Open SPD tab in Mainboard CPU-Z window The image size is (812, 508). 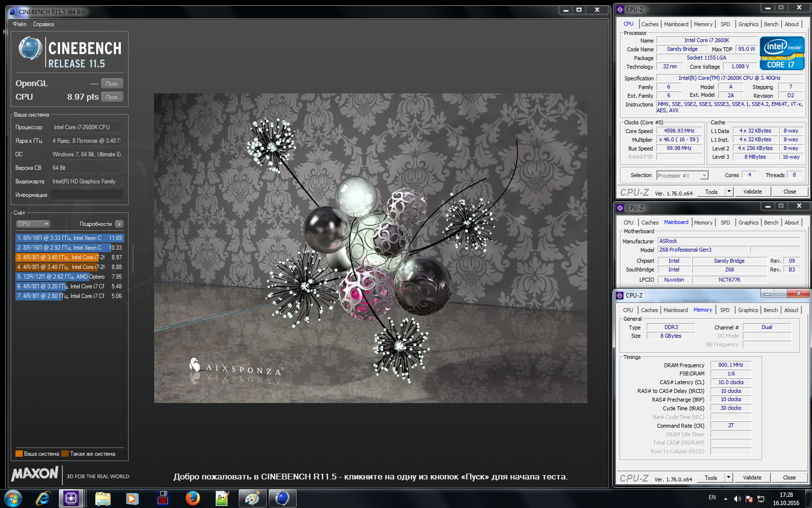coord(725,223)
